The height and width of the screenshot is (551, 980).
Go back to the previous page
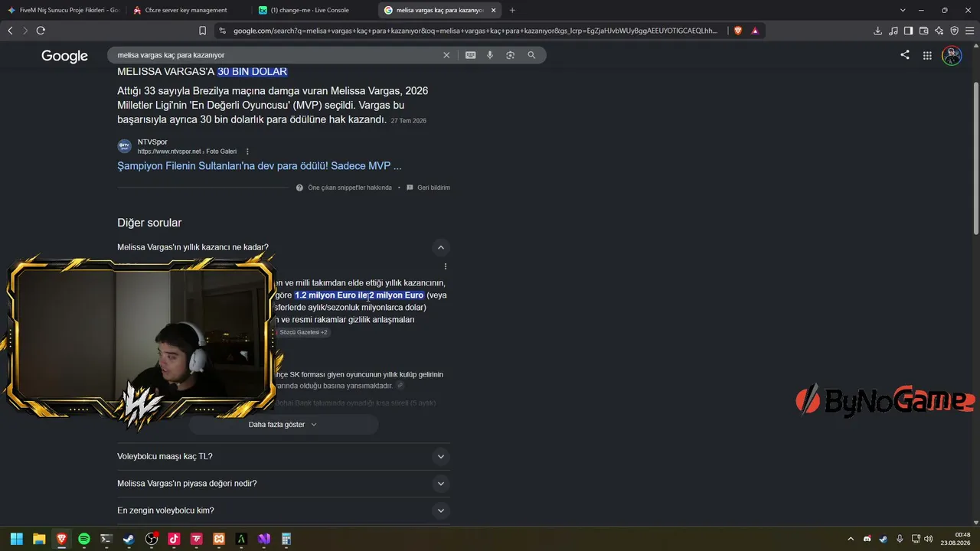[x=10, y=31]
